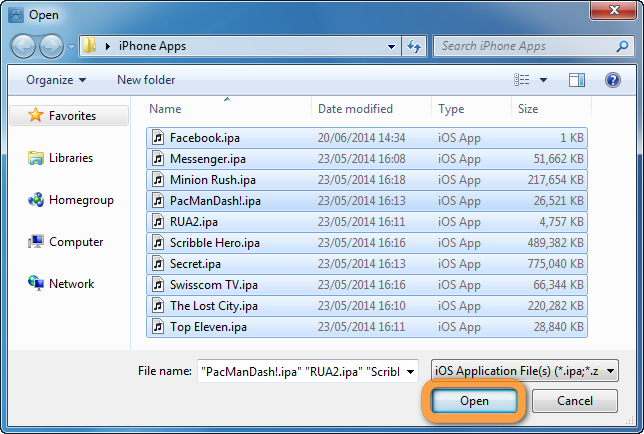The image size is (644, 434).
Task: Click the Forward navigation arrow
Action: (51, 46)
